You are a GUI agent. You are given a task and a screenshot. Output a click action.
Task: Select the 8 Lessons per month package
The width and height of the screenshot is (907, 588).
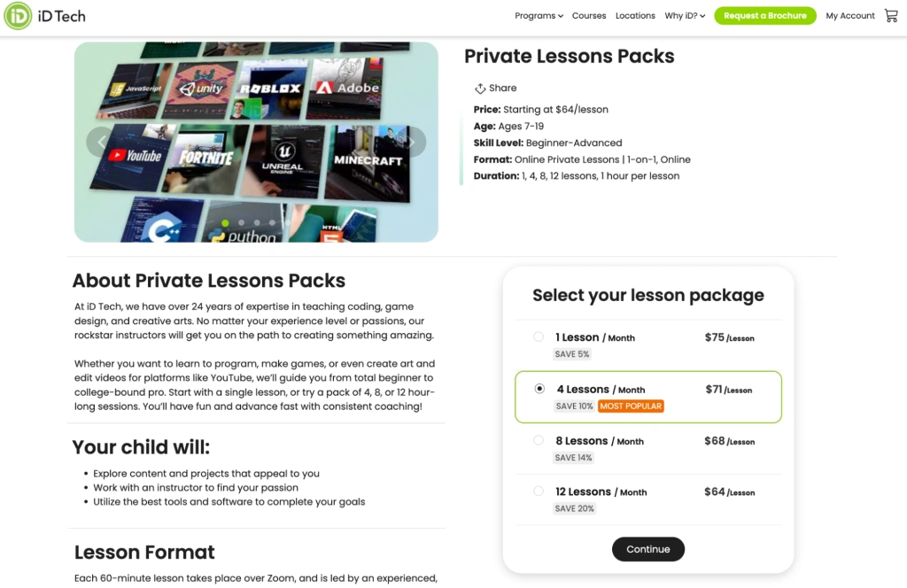pyautogui.click(x=539, y=440)
